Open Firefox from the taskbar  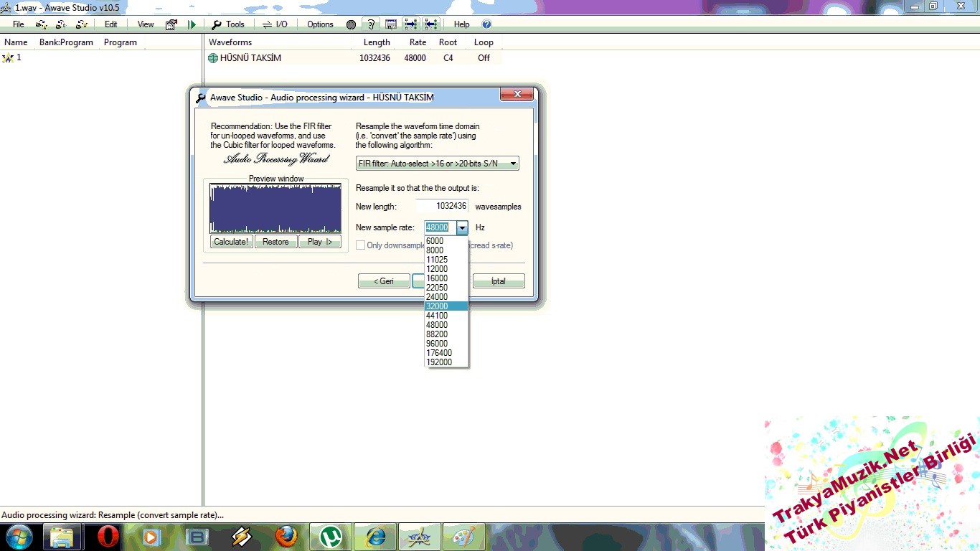[286, 536]
